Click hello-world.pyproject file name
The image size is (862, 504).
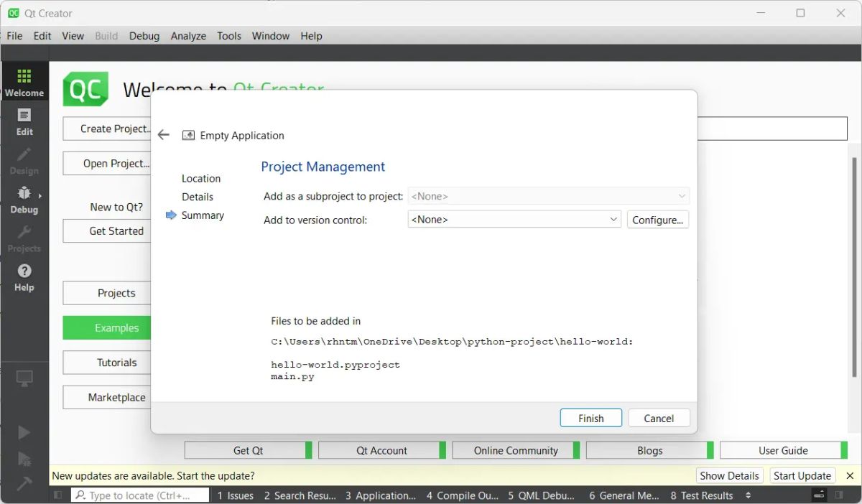335,365
